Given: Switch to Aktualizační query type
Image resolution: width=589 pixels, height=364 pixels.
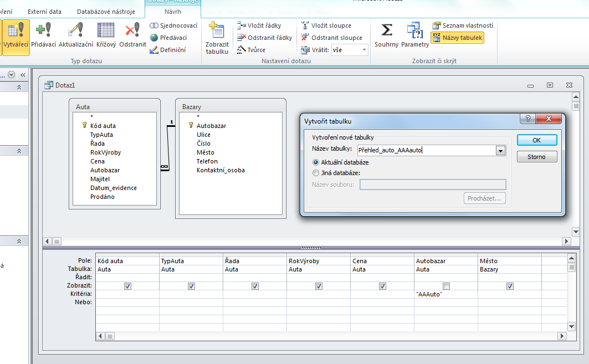Looking at the screenshot, I should [x=76, y=35].
